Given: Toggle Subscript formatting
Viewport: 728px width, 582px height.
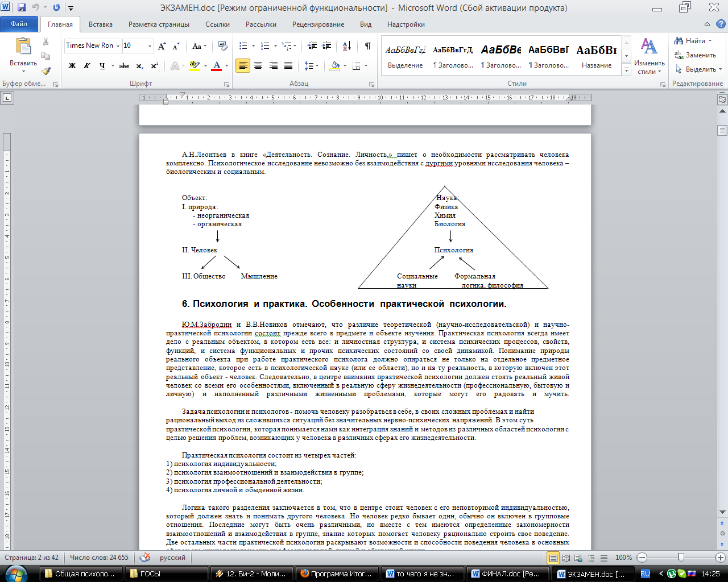Looking at the screenshot, I should pos(140,66).
